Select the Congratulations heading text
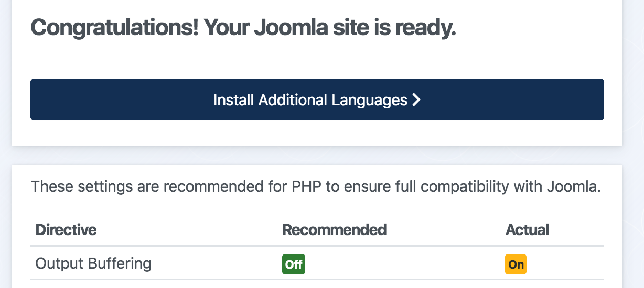The image size is (644, 288). 243,27
